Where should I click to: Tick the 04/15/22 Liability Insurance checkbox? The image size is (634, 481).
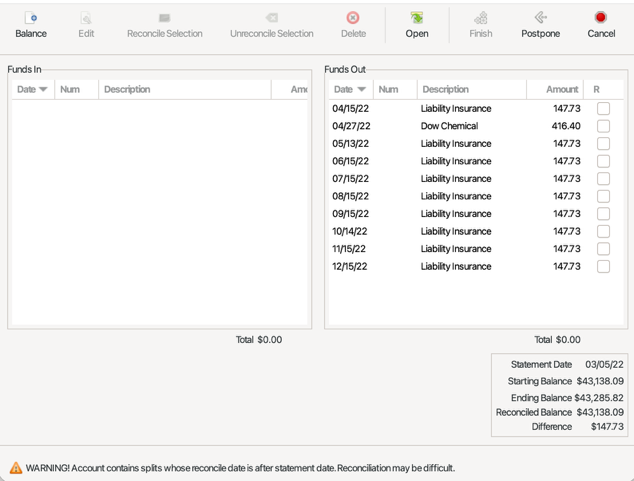(603, 109)
